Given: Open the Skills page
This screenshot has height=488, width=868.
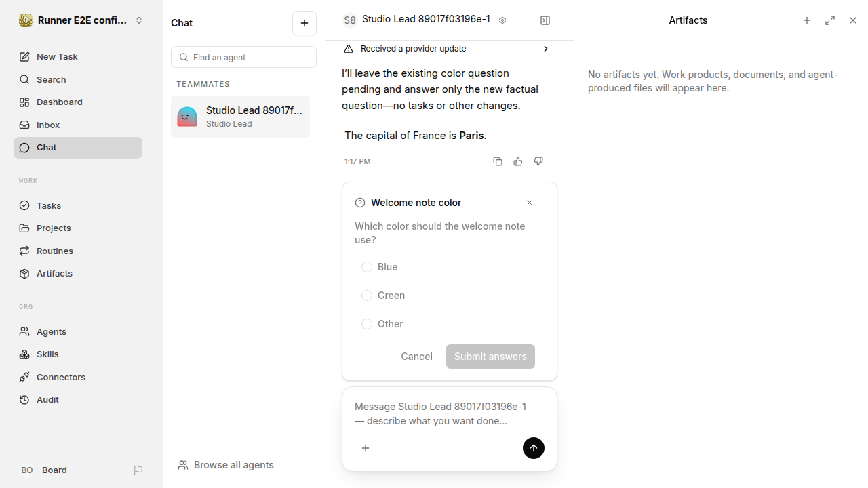Looking at the screenshot, I should [78, 354].
